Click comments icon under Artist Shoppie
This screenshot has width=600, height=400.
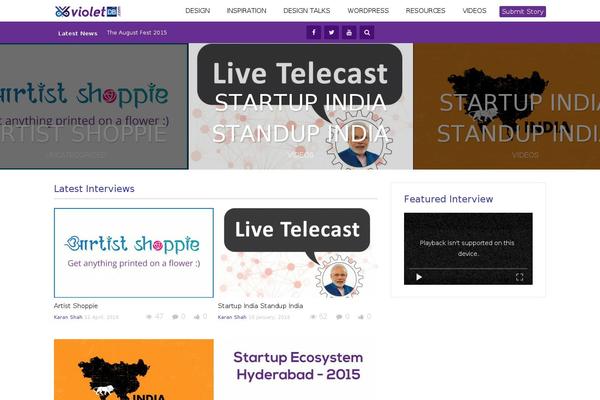click(x=175, y=317)
